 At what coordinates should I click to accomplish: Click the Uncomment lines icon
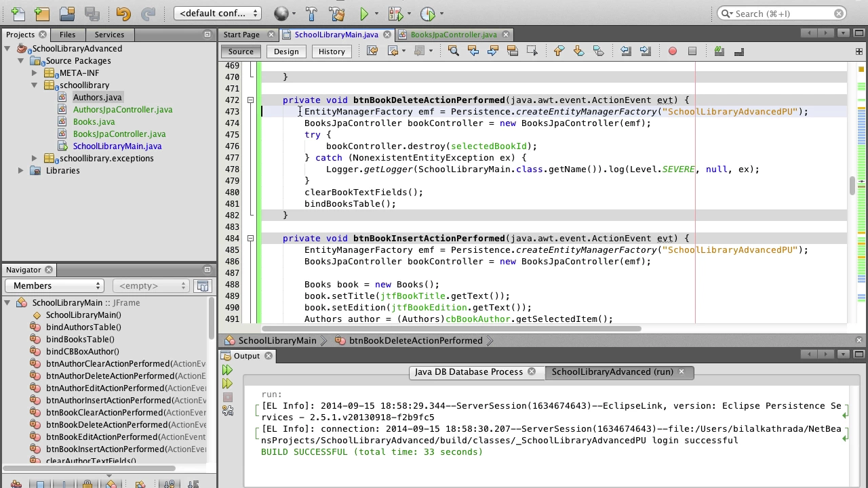(x=739, y=51)
